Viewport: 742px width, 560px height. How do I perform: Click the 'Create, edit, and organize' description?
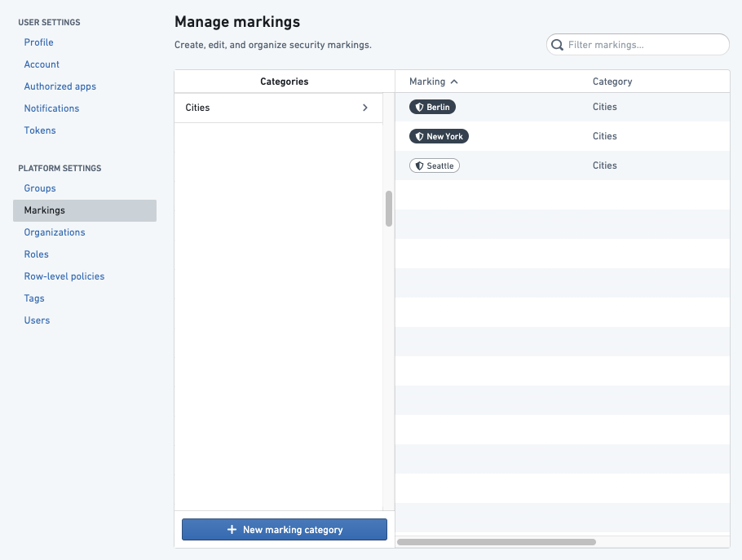tap(273, 45)
